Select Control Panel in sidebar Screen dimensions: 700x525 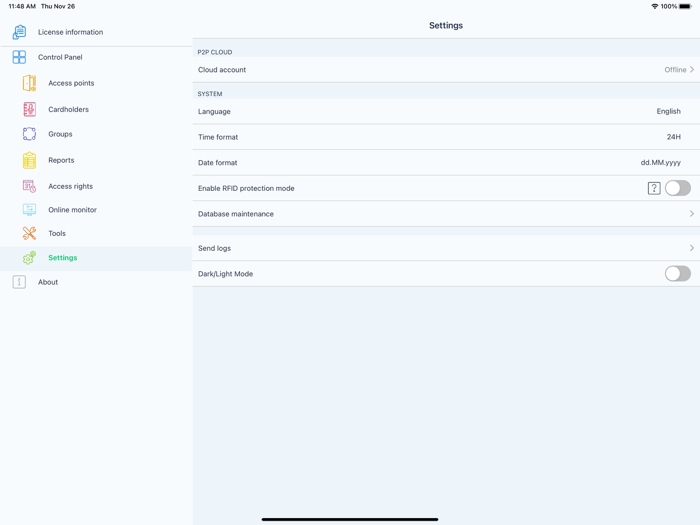click(x=60, y=57)
